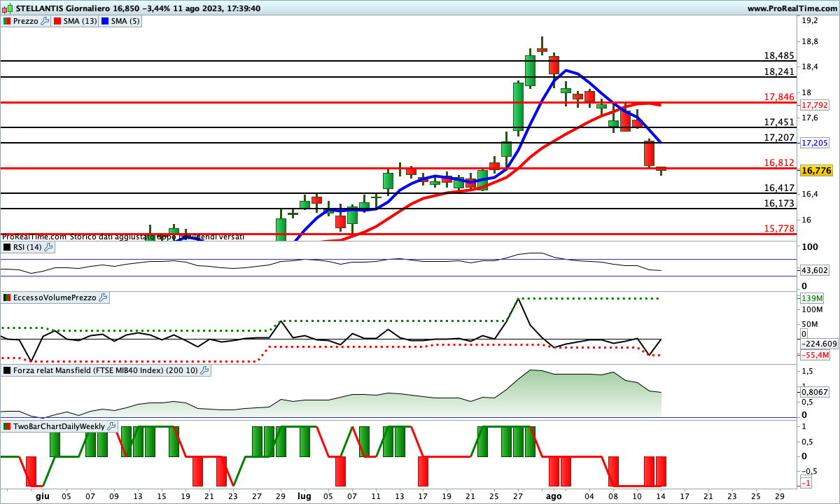Click the black square icon beside RSI (14)
Screen dimensions: 840x504
(7, 247)
